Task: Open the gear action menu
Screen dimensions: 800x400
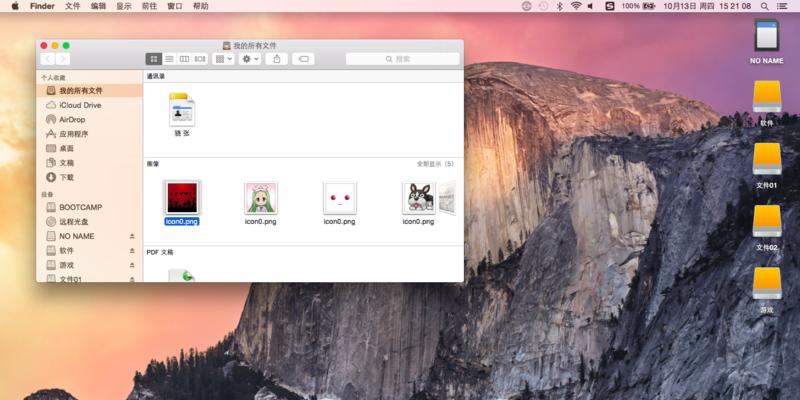Action: click(x=250, y=59)
